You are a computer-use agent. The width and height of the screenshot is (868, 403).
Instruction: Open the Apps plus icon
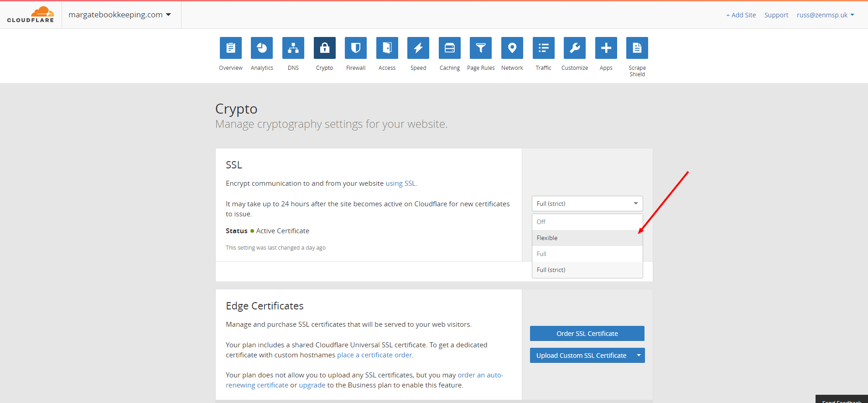[606, 48]
